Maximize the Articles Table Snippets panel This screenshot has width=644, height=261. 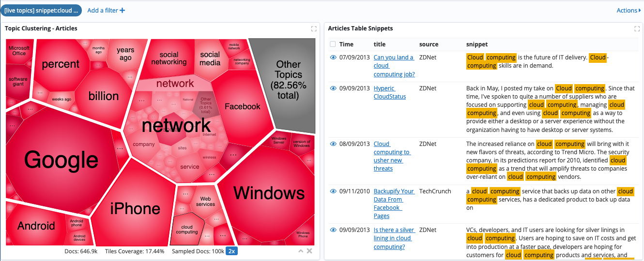pos(637,29)
